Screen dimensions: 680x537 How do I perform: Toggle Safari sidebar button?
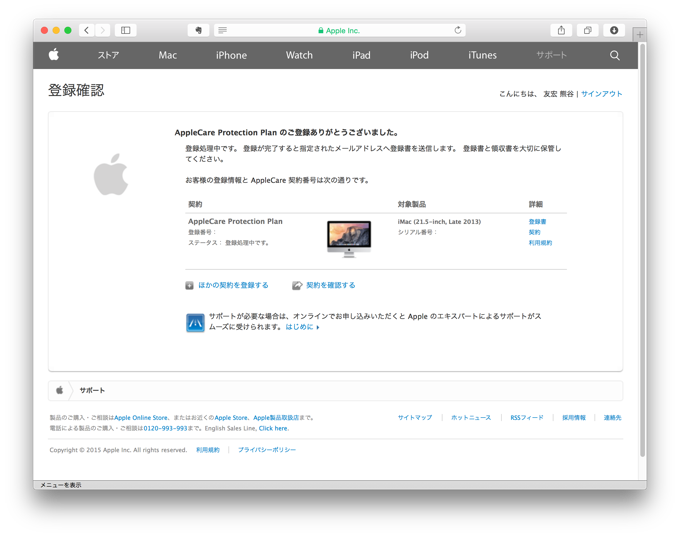[x=126, y=30]
